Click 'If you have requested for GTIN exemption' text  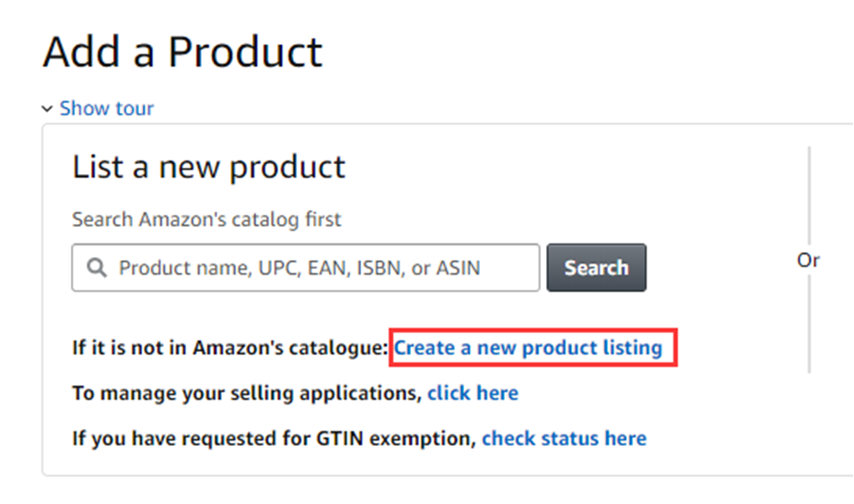274,438
